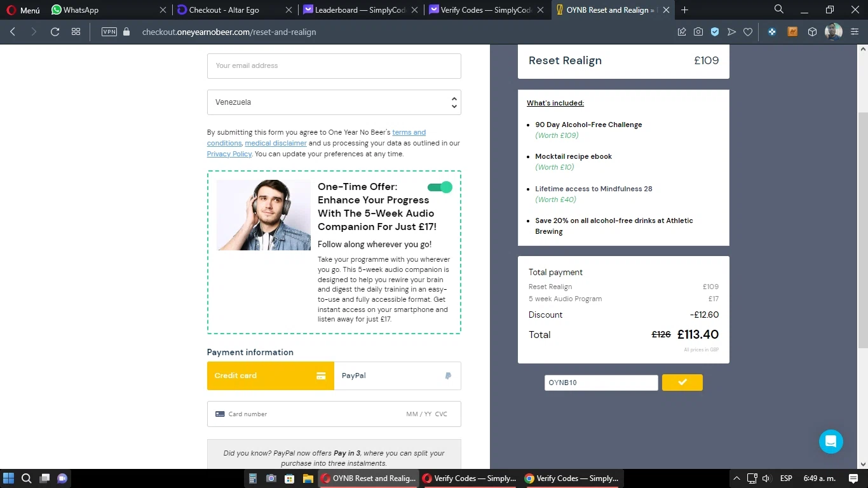The image size is (868, 488).
Task: Expand the system tray hidden icons chevron
Action: coord(737,478)
